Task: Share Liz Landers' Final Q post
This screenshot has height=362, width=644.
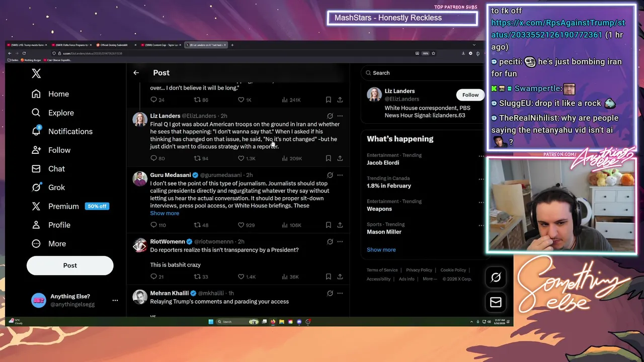Action: click(x=340, y=158)
